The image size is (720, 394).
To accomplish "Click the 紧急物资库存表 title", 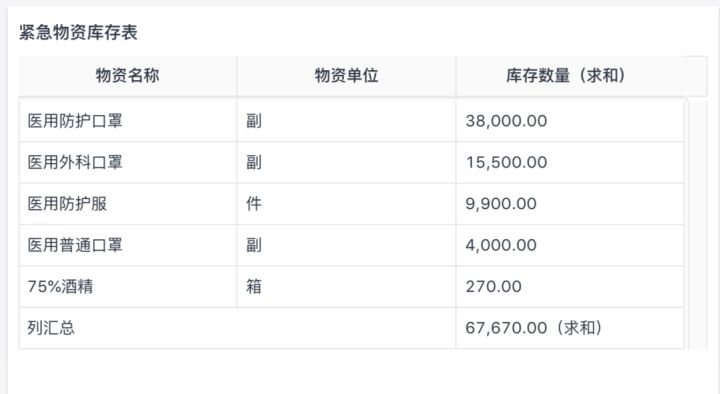I will pos(78,33).
